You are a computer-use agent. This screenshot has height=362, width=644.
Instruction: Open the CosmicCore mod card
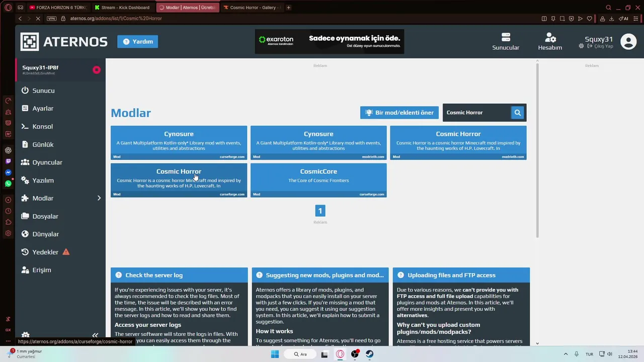(x=318, y=180)
